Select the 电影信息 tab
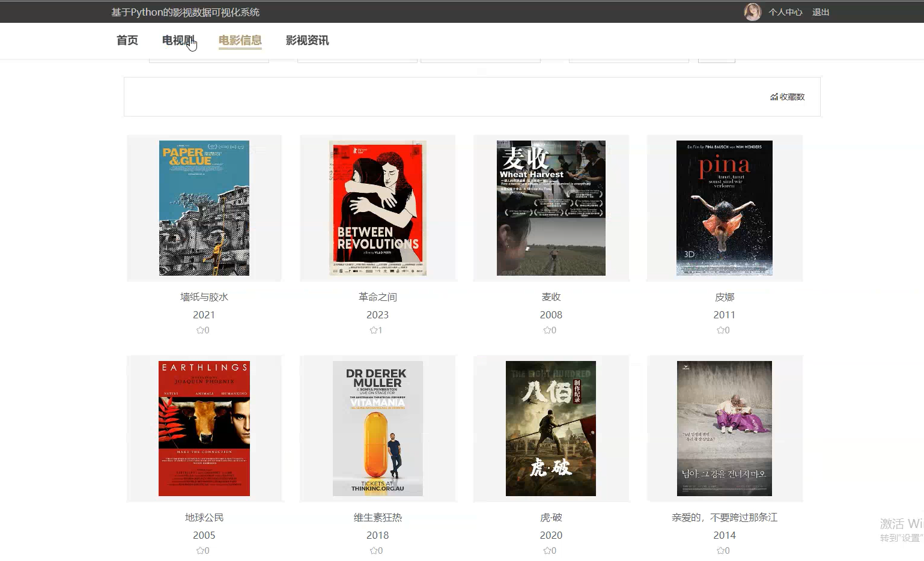 pos(240,40)
